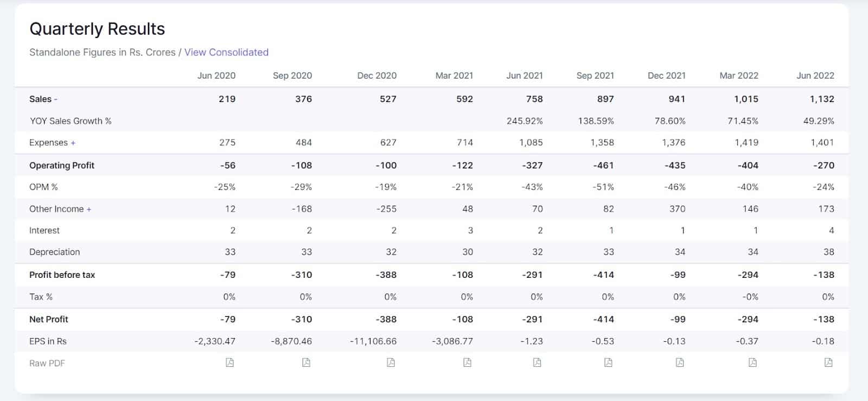The image size is (868, 401).
Task: Select the Mar 2022 sales value 1,015
Action: coord(745,99)
